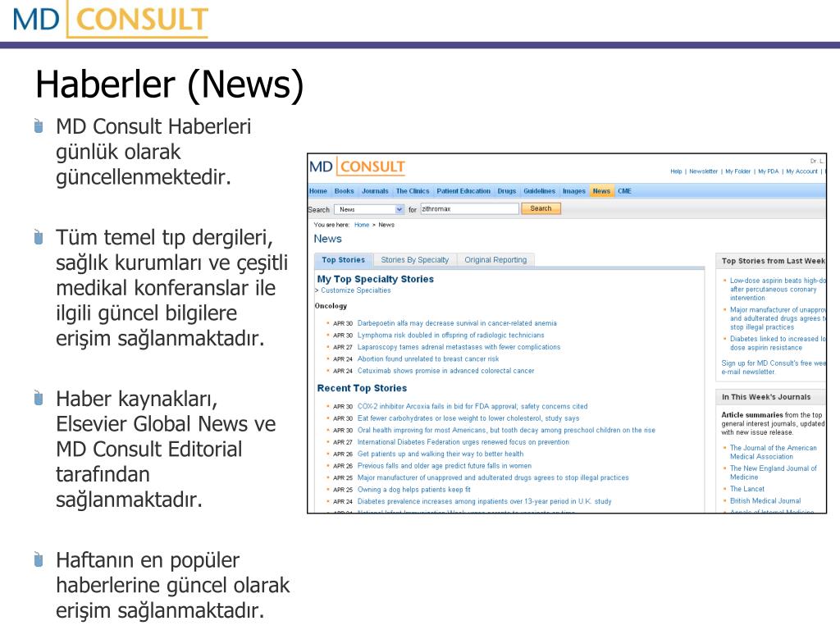
Task: Click the Haberler (News) slide title
Action: tap(169, 84)
